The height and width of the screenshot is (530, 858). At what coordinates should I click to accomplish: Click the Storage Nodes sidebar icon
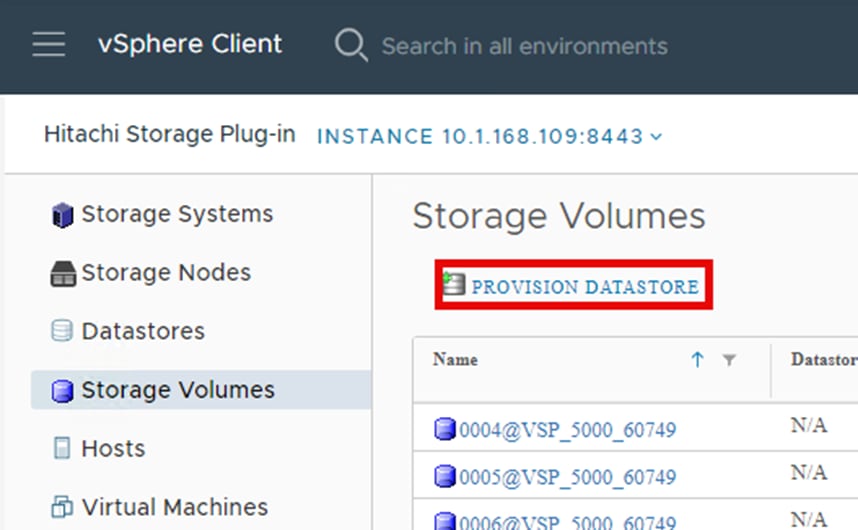pos(62,273)
